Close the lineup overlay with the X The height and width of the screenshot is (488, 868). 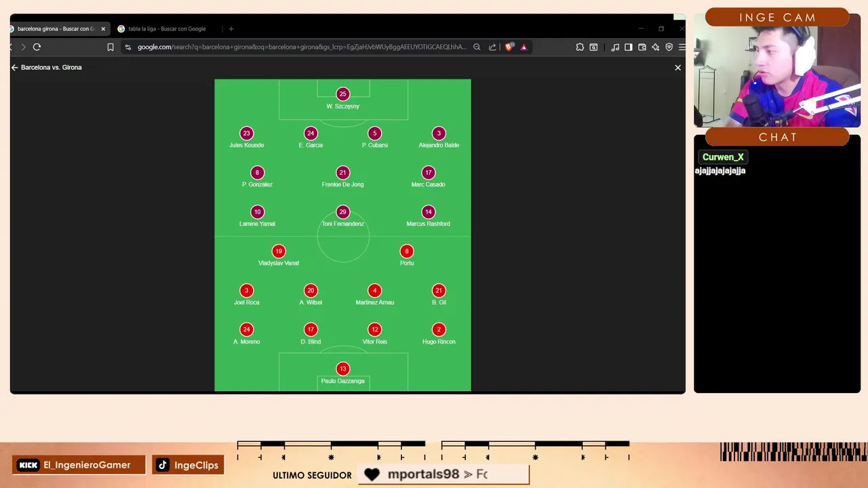[x=677, y=67]
